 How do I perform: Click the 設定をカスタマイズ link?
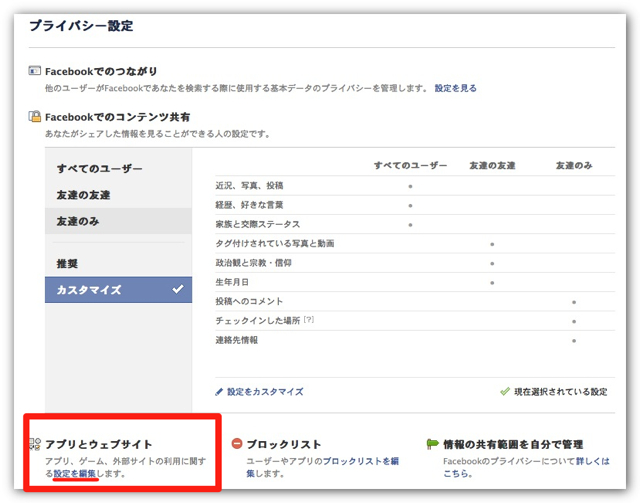[x=265, y=392]
